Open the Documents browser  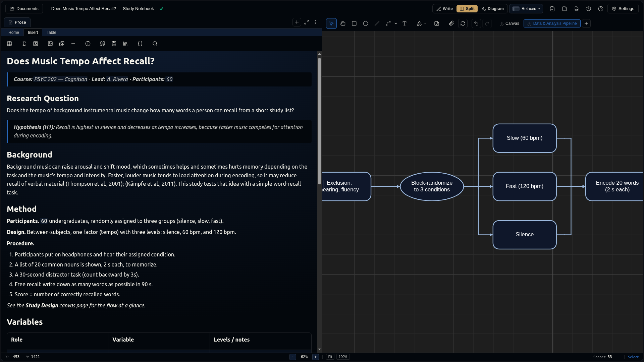[24, 9]
